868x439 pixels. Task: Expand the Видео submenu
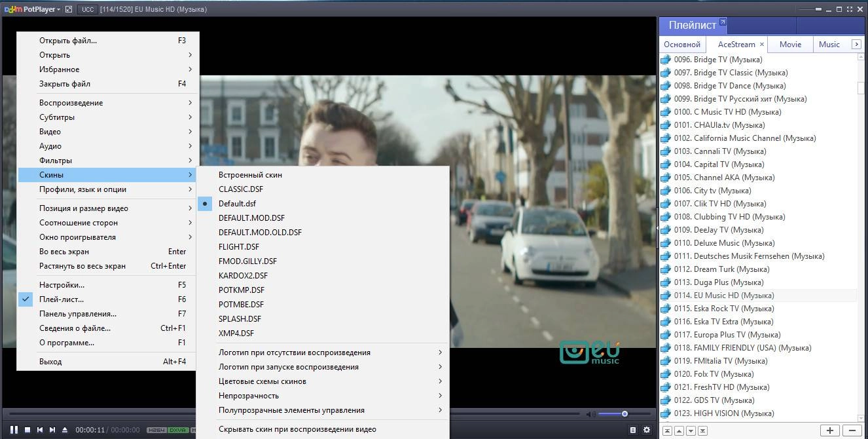pos(107,132)
